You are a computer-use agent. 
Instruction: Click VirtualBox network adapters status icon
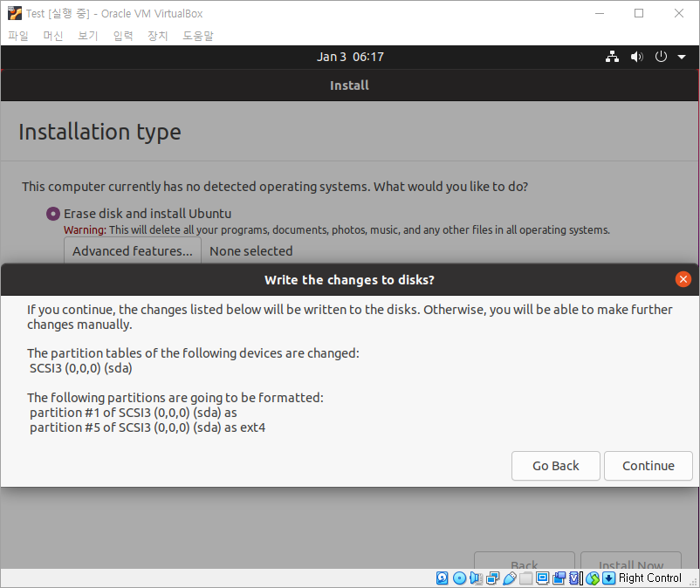click(x=493, y=578)
